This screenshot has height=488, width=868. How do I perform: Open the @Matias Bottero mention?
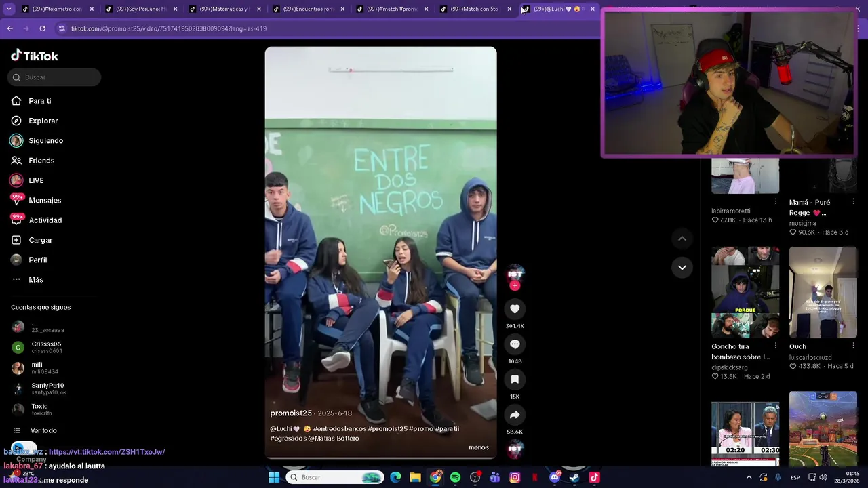334,439
